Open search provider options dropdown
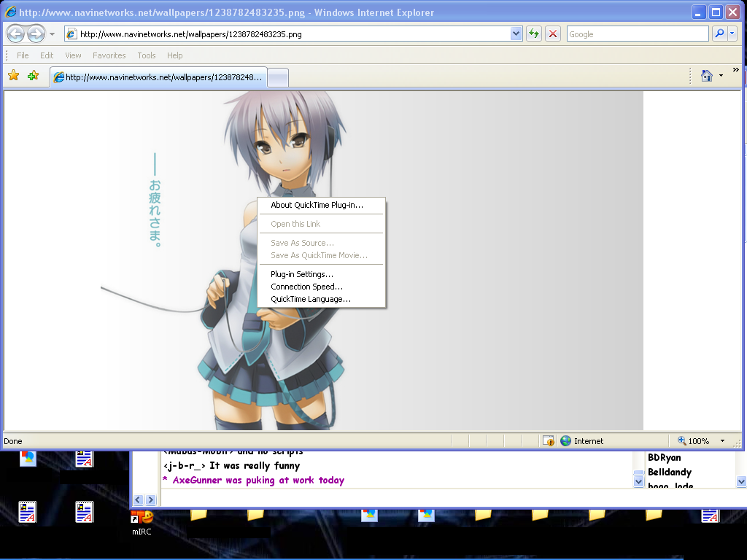The image size is (747, 560). point(732,34)
